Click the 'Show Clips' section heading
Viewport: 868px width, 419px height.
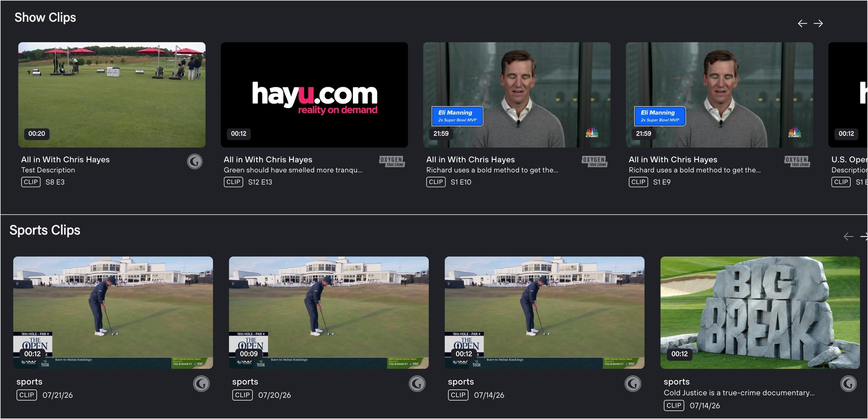[45, 17]
